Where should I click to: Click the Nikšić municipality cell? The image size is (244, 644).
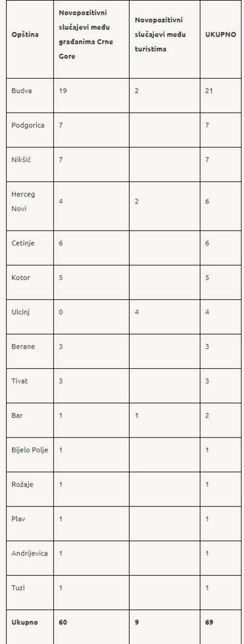tap(21, 160)
